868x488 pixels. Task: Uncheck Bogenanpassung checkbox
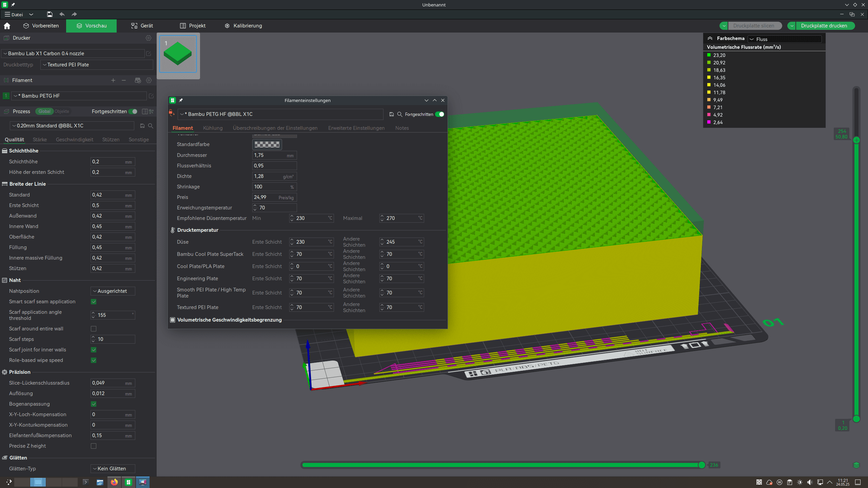[x=94, y=404]
